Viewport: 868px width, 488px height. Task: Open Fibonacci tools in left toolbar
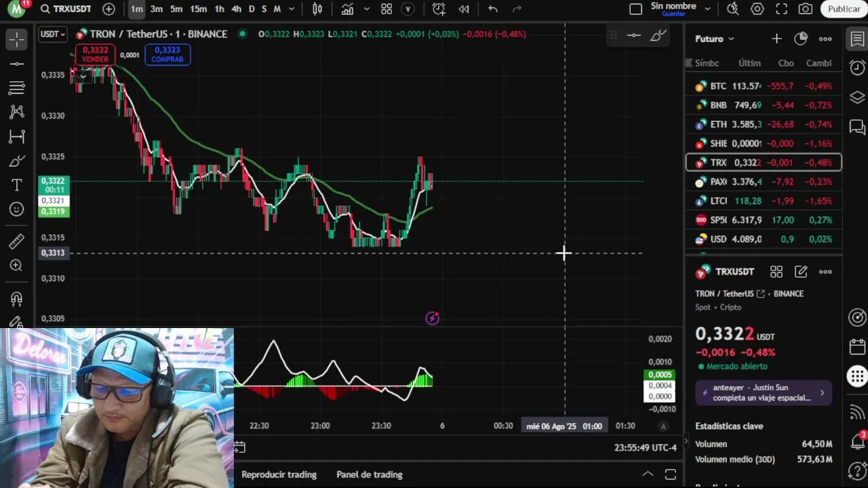[17, 88]
